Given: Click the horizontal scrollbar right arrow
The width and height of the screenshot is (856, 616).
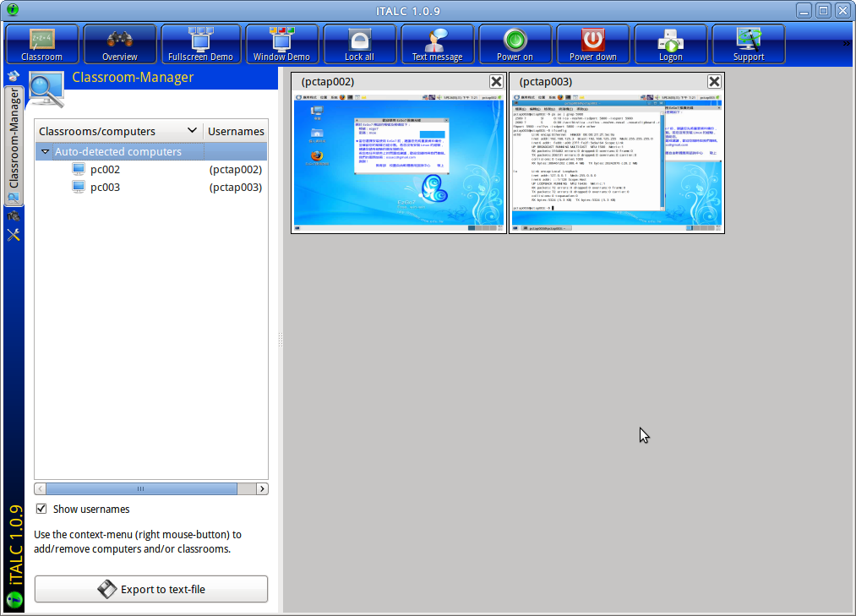Looking at the screenshot, I should tap(262, 488).
